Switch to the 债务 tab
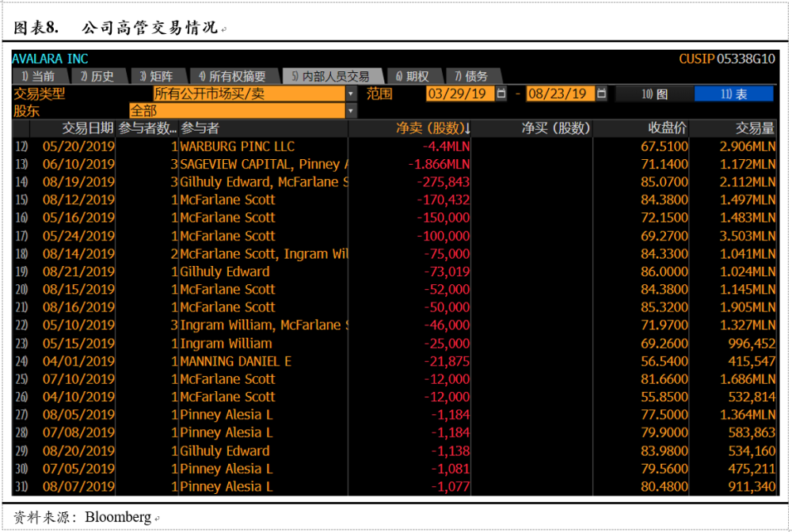 click(x=472, y=76)
